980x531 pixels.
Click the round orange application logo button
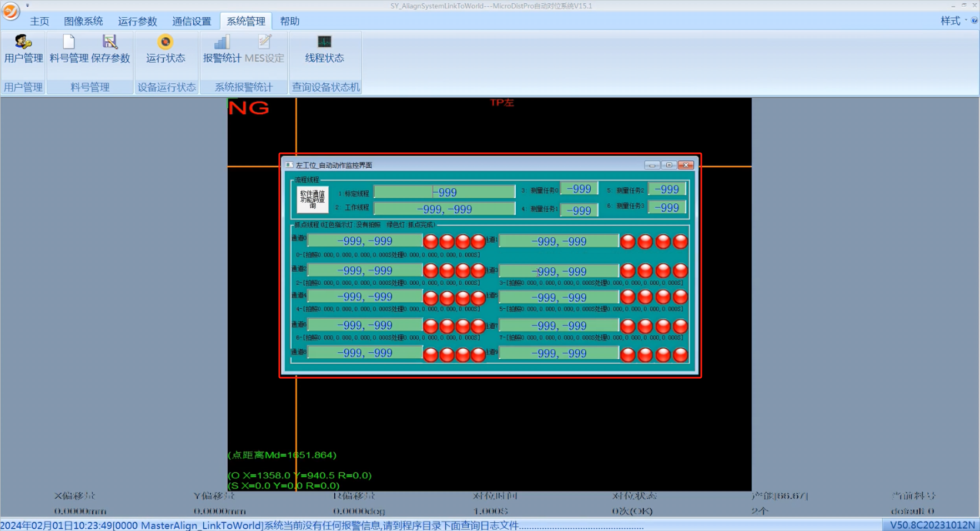[x=11, y=11]
